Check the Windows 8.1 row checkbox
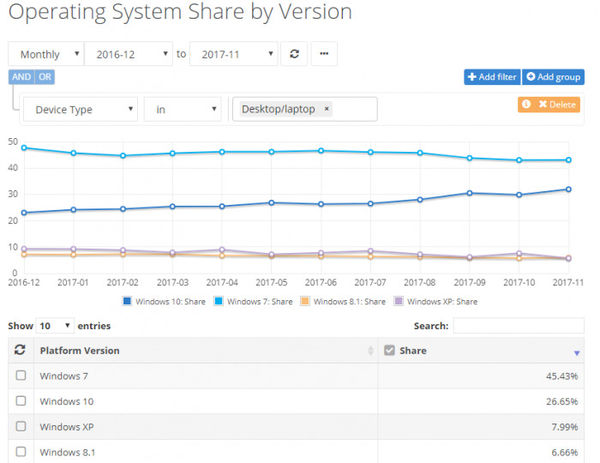Image resolution: width=600 pixels, height=463 pixels. coord(21,452)
